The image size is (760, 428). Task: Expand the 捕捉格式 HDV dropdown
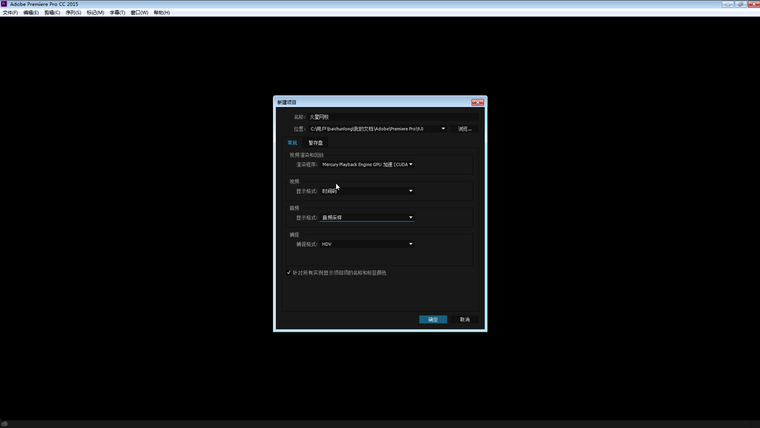coord(366,244)
